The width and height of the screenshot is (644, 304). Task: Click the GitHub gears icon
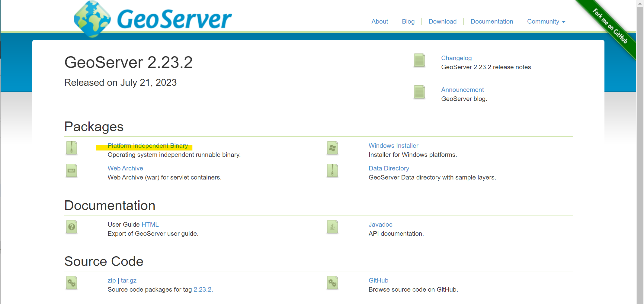coord(332,283)
